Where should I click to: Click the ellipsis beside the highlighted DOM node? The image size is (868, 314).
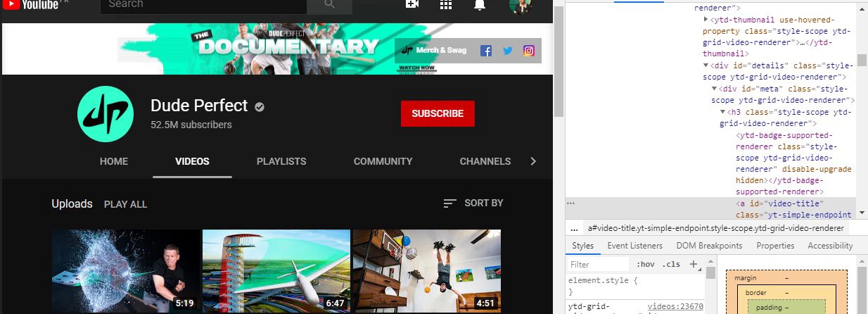point(571,203)
